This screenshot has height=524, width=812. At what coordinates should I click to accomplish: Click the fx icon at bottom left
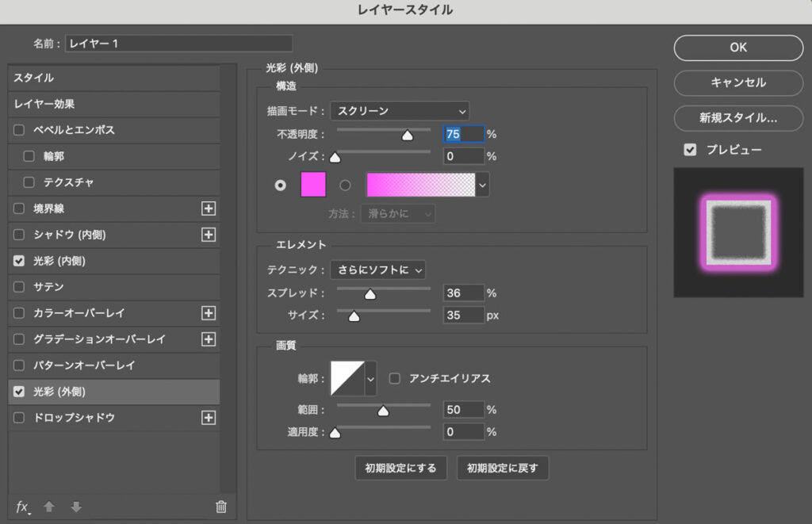23,507
